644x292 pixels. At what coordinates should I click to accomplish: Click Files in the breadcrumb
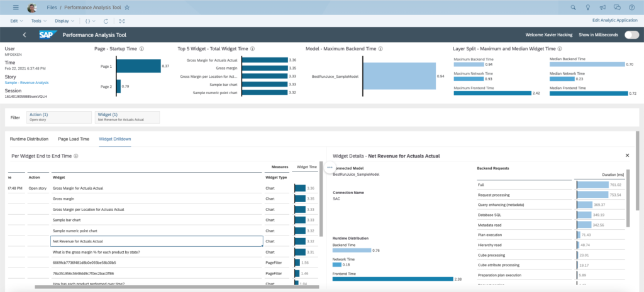pos(52,8)
